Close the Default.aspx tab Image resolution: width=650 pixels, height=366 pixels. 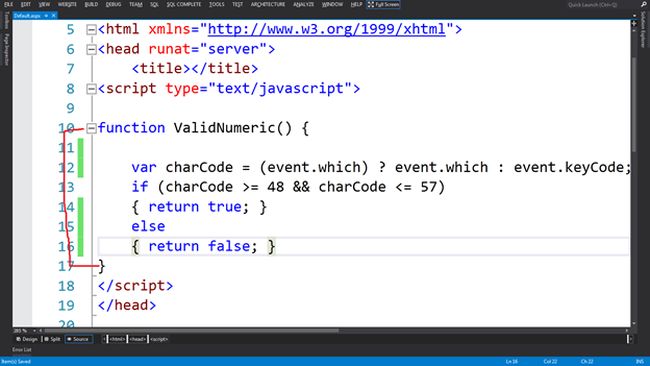53,15
